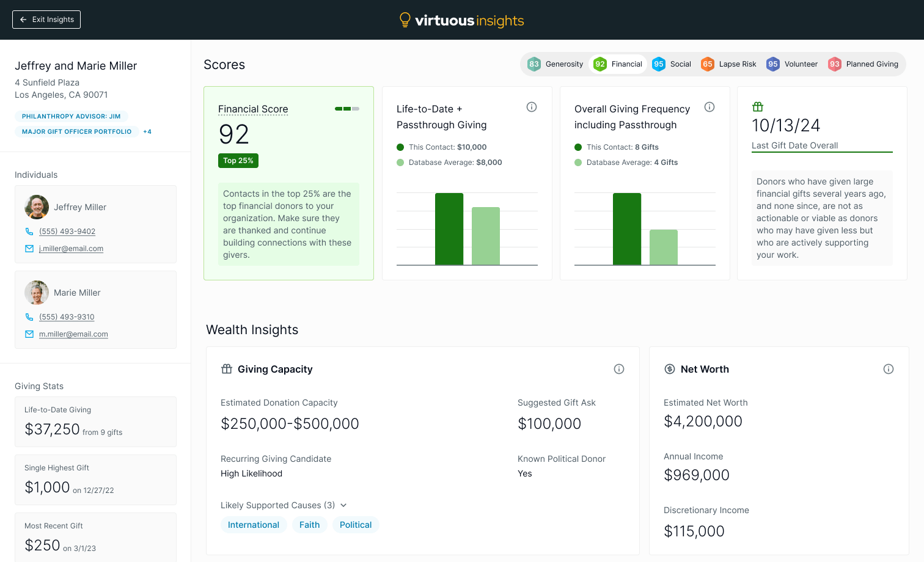Image resolution: width=924 pixels, height=562 pixels.
Task: Click info icon on Life-to-Date Passthrough Giving card
Action: (x=532, y=107)
